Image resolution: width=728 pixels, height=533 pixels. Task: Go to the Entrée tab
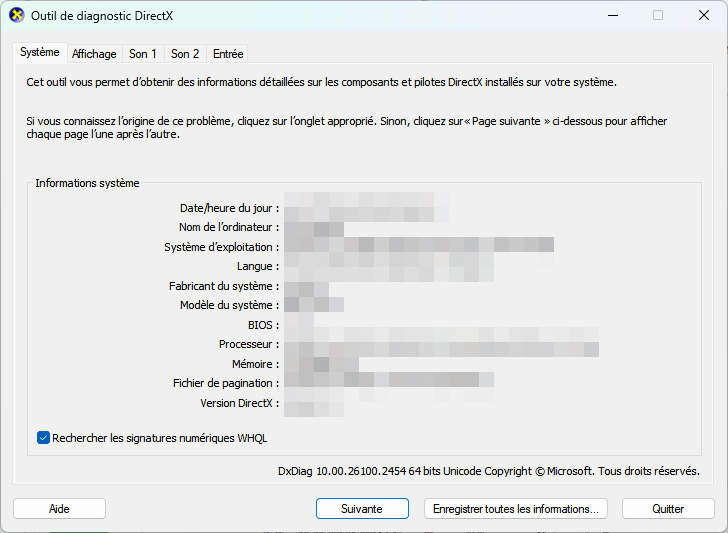coord(228,54)
